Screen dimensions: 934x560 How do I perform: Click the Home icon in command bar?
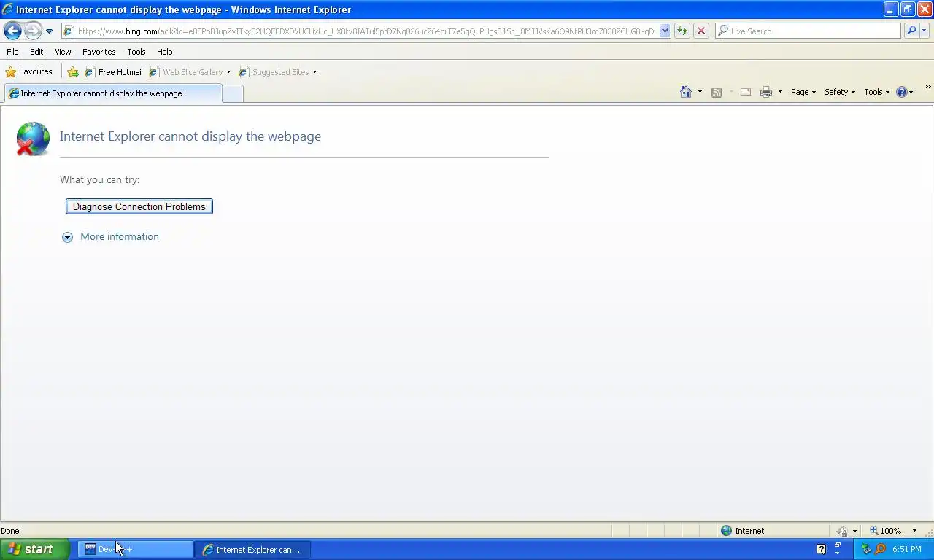click(686, 92)
